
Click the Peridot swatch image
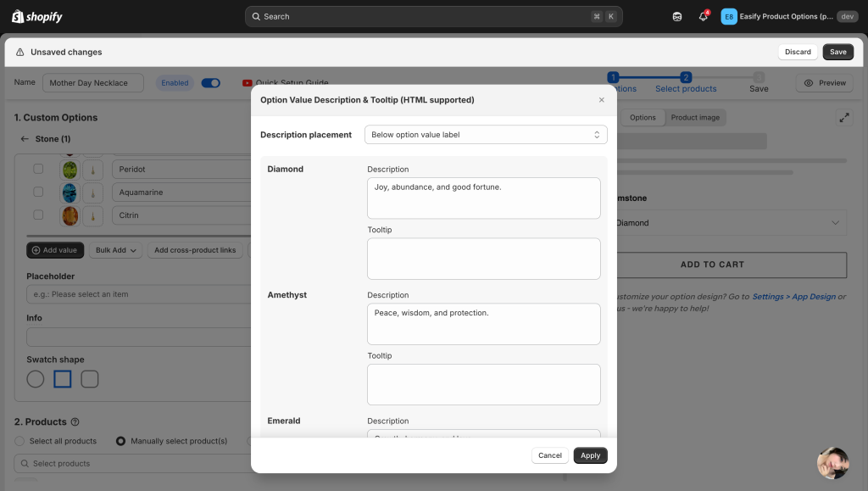[70, 170]
